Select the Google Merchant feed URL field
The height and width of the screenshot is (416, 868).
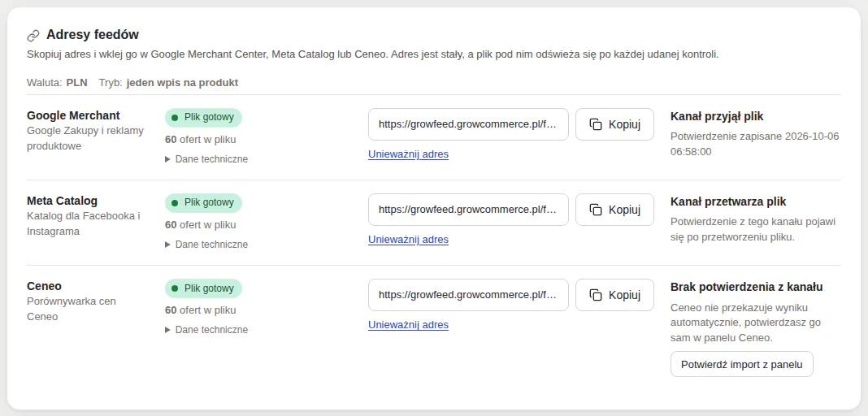click(468, 124)
